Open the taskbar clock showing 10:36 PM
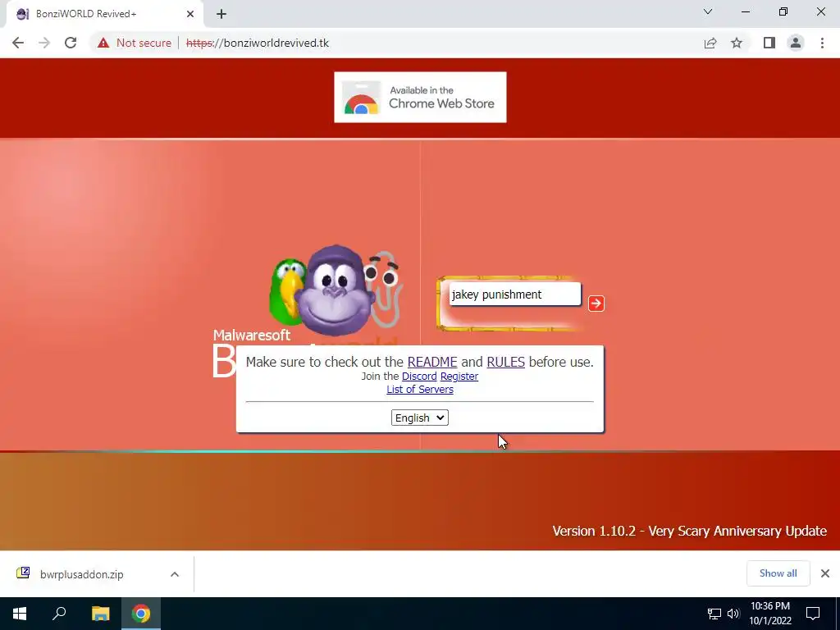This screenshot has width=840, height=630. tap(769, 614)
